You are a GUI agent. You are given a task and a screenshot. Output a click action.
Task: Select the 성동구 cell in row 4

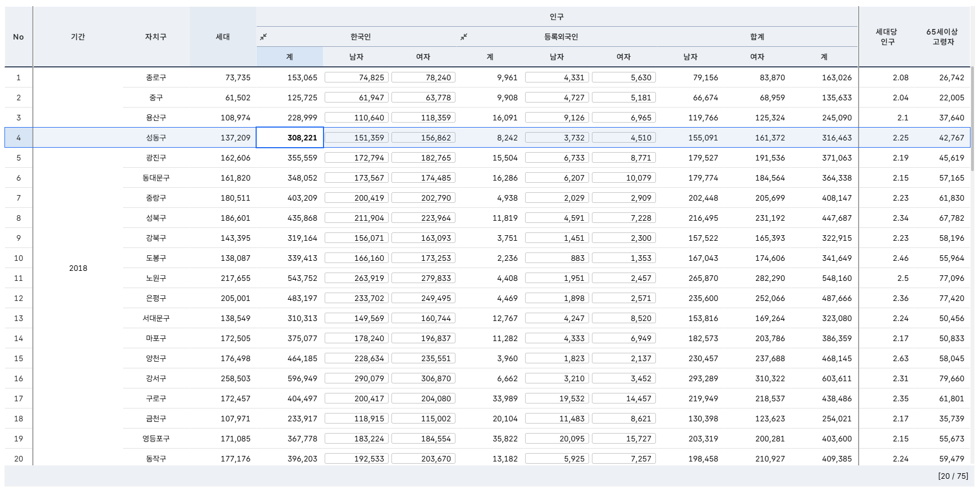[156, 138]
